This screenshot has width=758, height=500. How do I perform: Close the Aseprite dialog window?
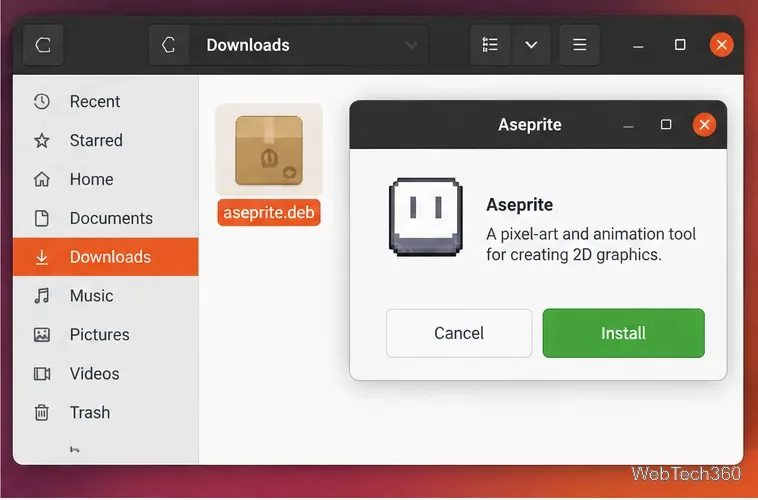(704, 125)
